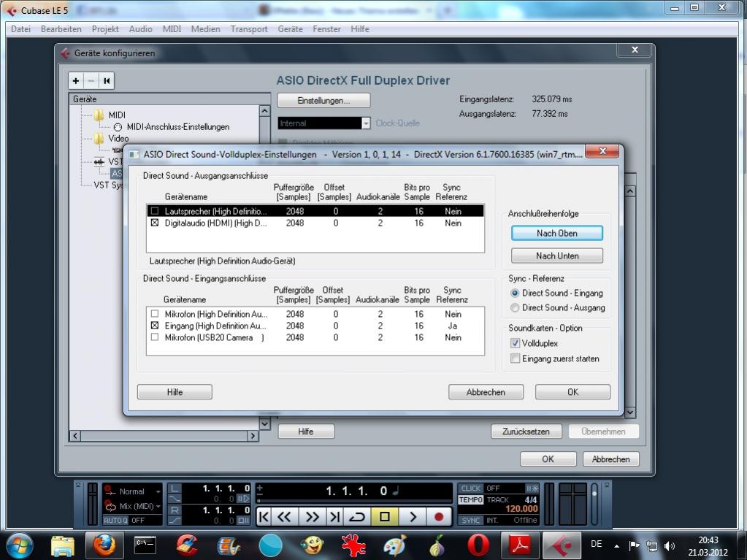Click the go to project end button

[x=334, y=517]
